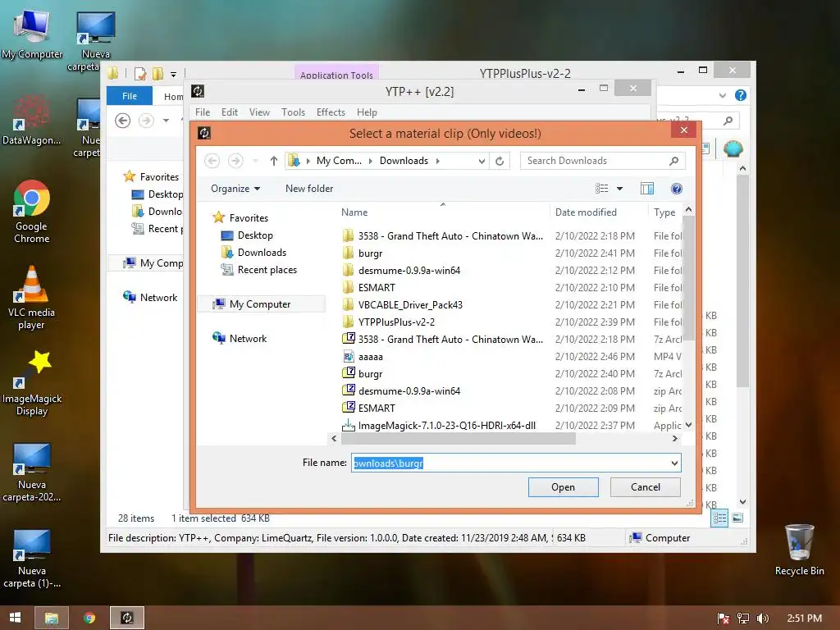
Task: Open Quick Access Toolbar dropdown in Explorer
Action: pos(173,75)
